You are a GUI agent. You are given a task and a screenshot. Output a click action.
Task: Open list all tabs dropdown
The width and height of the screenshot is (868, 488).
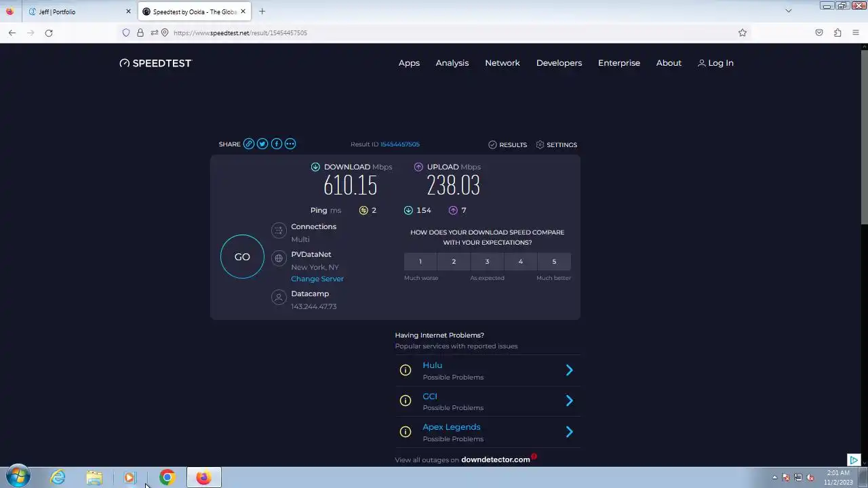789,11
